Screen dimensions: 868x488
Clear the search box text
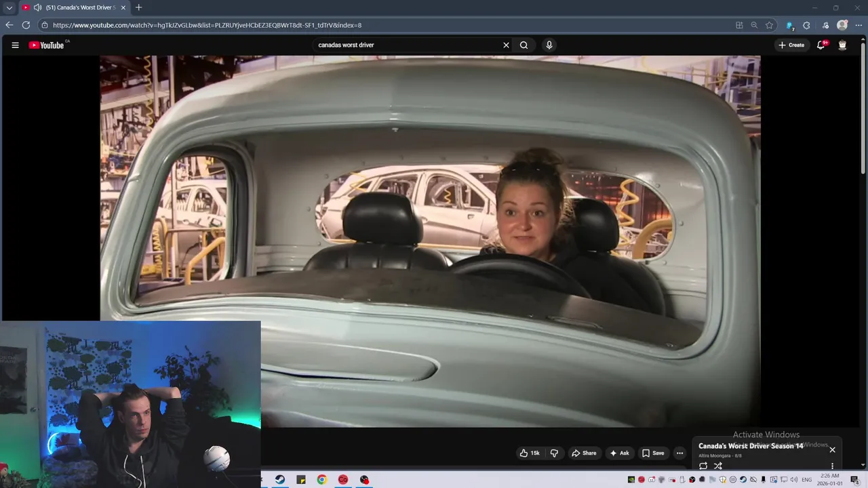[506, 45]
